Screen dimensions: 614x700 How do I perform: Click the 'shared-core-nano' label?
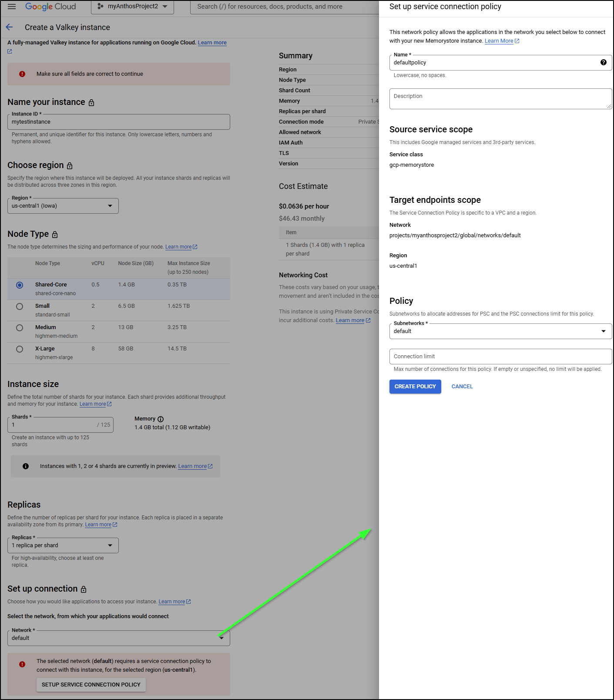55,293
